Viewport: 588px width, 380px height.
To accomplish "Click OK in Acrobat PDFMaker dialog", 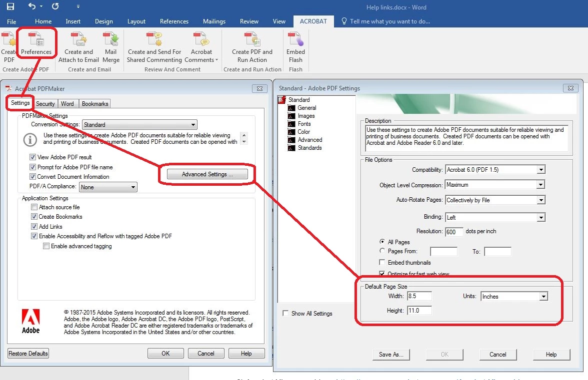I will [x=166, y=354].
